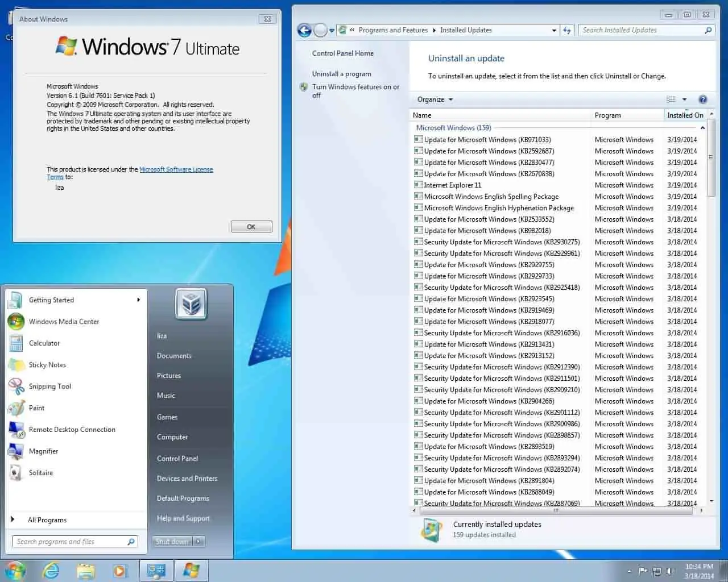Open Devices and Printers from Start menu
The image size is (728, 582).
pos(187,479)
